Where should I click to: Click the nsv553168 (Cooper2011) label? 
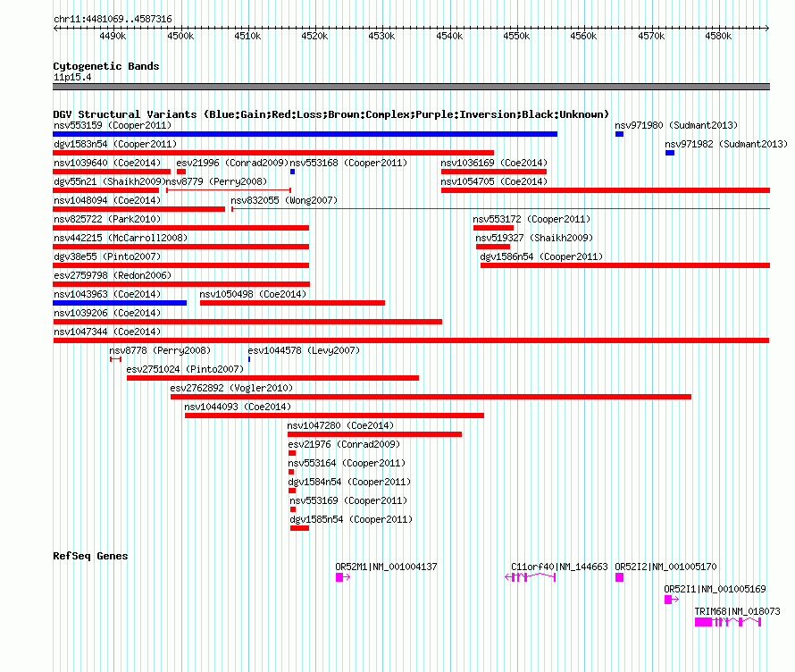(x=348, y=163)
